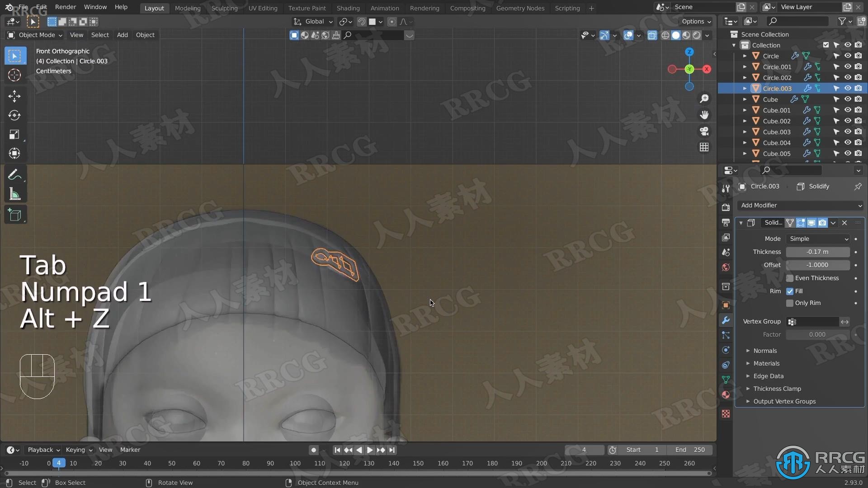Hide Circle.003 in outliner
This screenshot has height=488, width=868.
(x=848, y=88)
